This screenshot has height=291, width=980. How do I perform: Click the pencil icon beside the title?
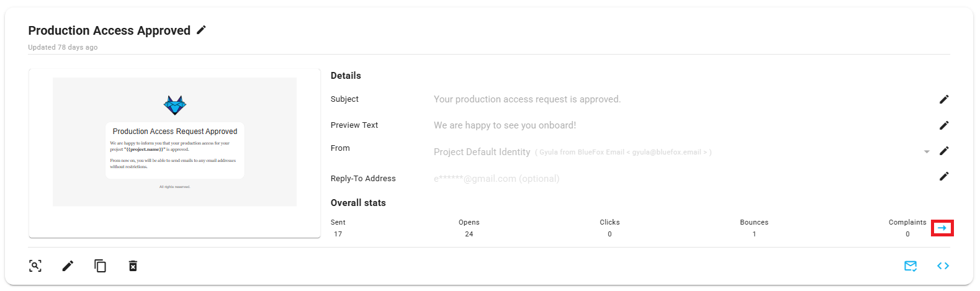tap(201, 30)
